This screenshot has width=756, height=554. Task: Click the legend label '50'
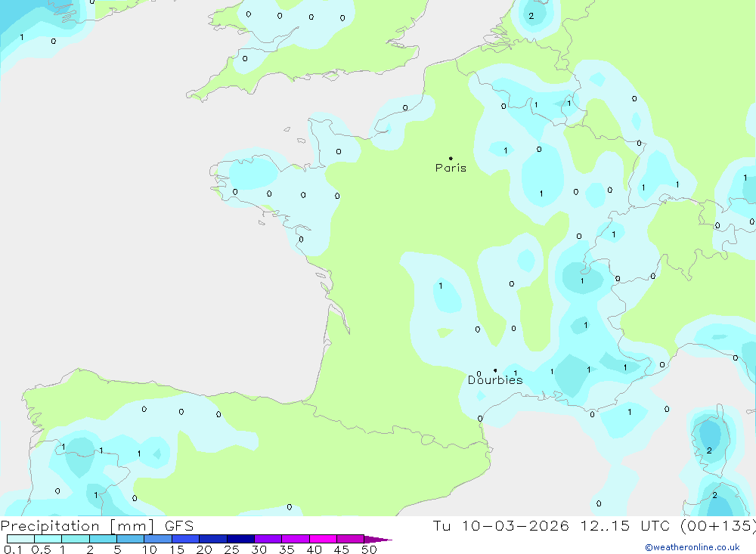tap(369, 549)
